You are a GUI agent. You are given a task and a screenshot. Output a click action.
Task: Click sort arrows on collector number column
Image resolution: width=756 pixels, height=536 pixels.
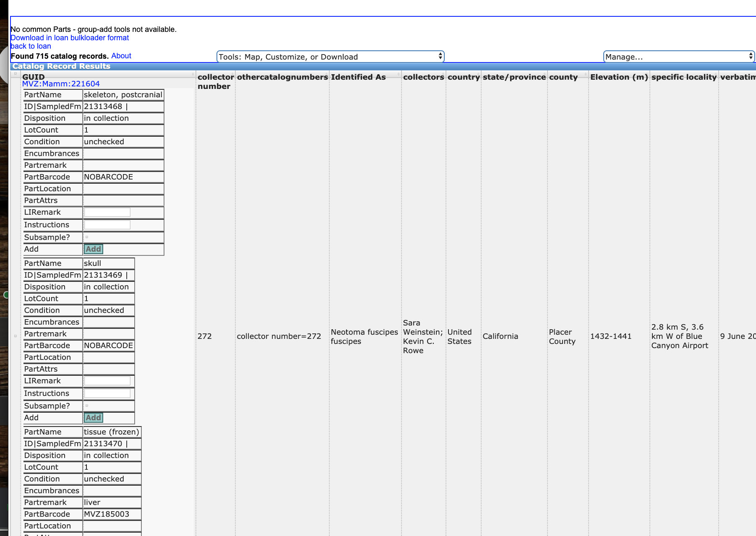(x=233, y=74)
